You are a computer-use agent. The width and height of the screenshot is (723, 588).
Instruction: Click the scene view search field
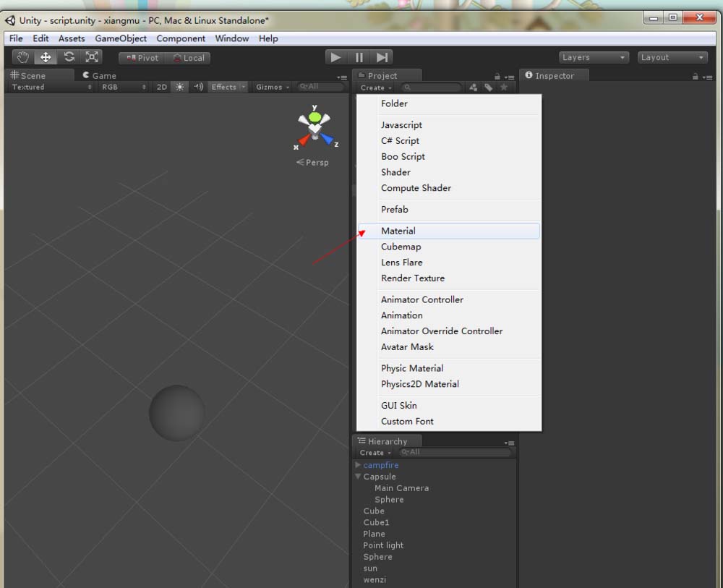pos(321,87)
